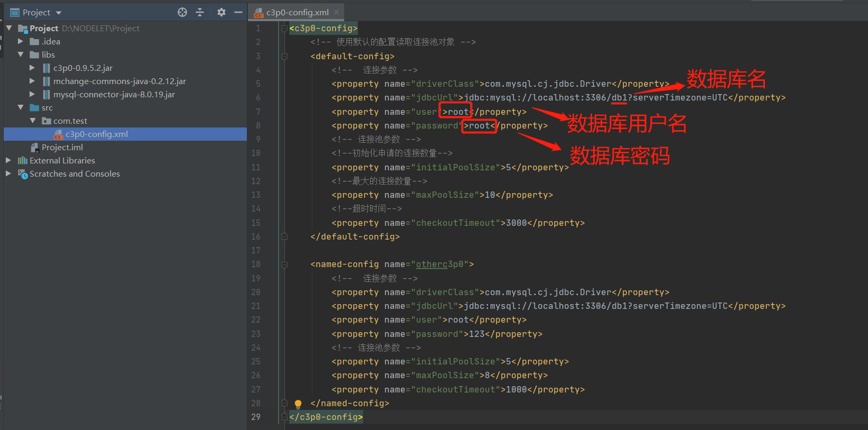Collapse the com.test package arrow
The height and width of the screenshot is (430, 868).
point(33,121)
